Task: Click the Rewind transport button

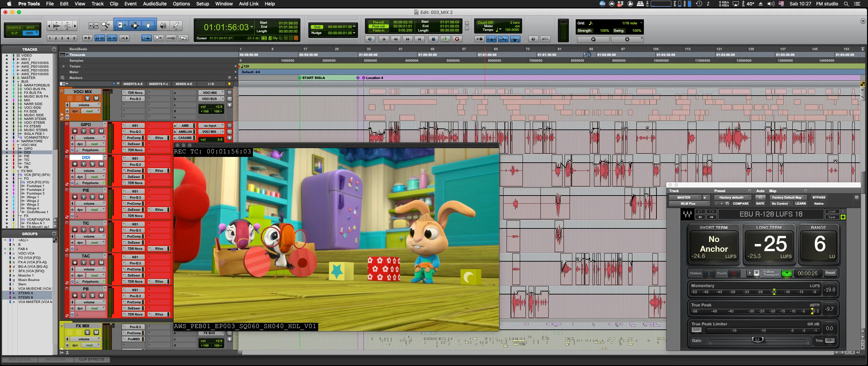Action: click(x=395, y=39)
